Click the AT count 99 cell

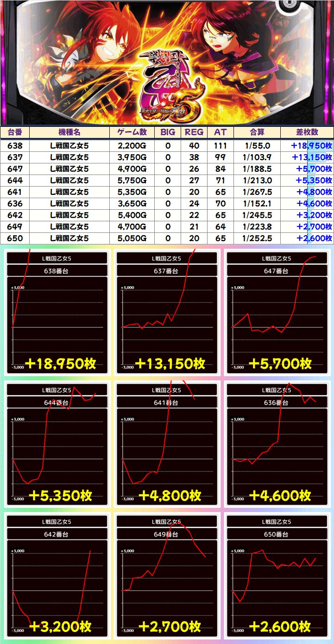[221, 157]
